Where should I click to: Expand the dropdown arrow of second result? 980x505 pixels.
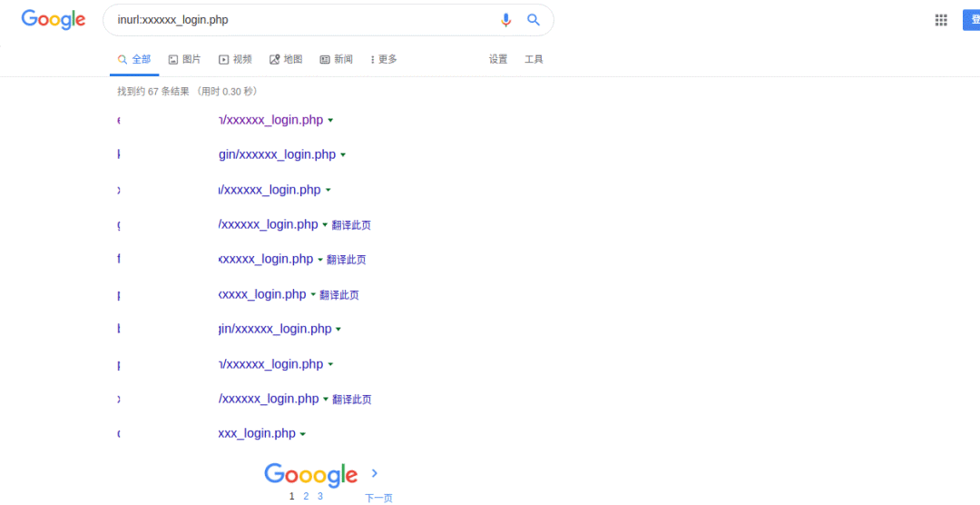342,155
